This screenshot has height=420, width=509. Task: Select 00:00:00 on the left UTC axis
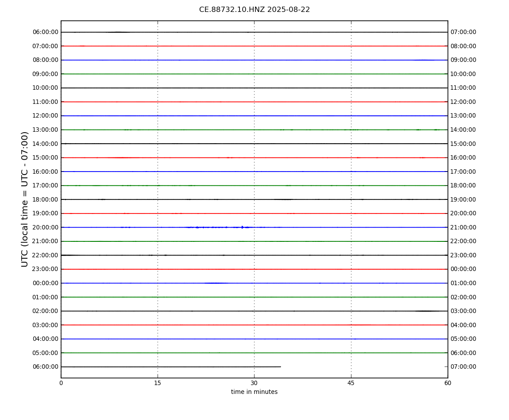pyautogui.click(x=46, y=283)
